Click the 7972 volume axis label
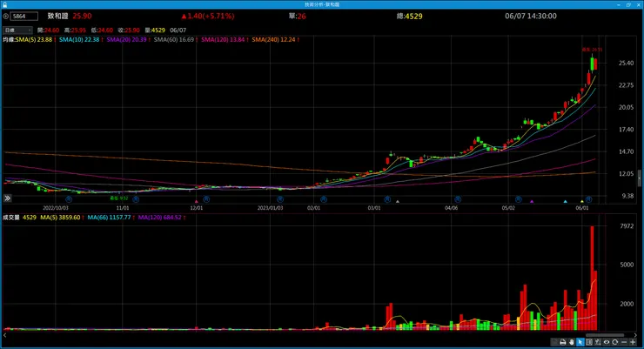Image resolution: width=644 pixels, height=349 pixels. click(x=627, y=225)
